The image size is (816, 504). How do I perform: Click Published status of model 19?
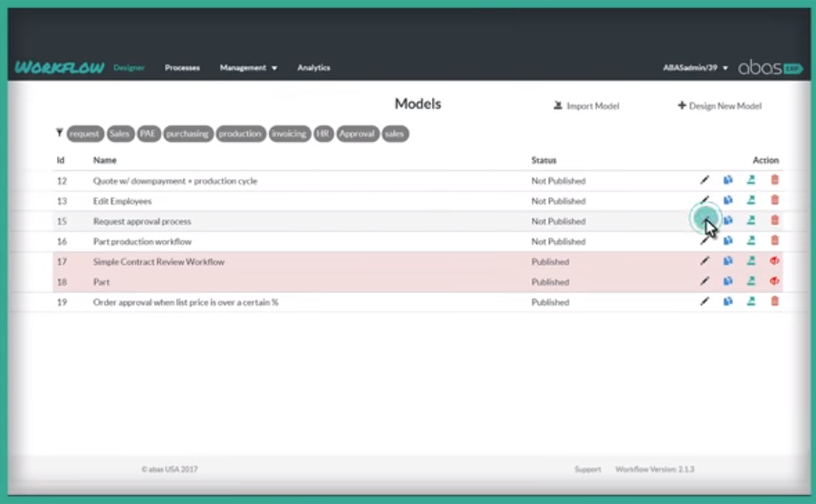(550, 303)
